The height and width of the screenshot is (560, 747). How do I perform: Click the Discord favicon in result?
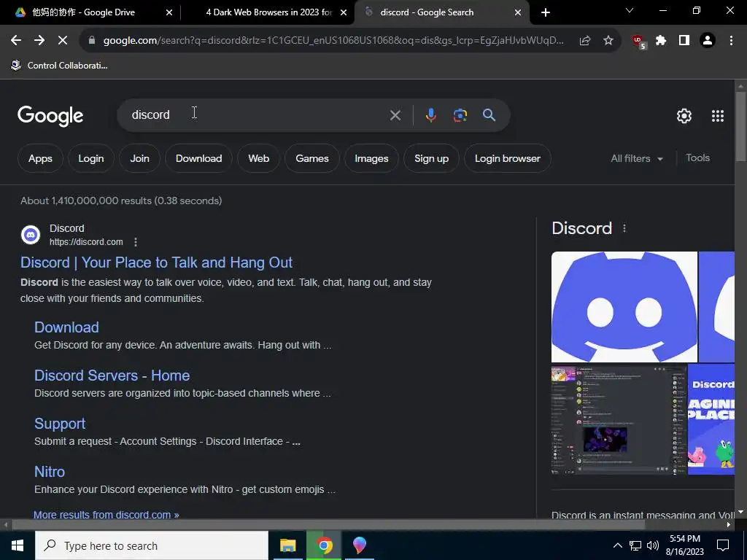pos(31,235)
